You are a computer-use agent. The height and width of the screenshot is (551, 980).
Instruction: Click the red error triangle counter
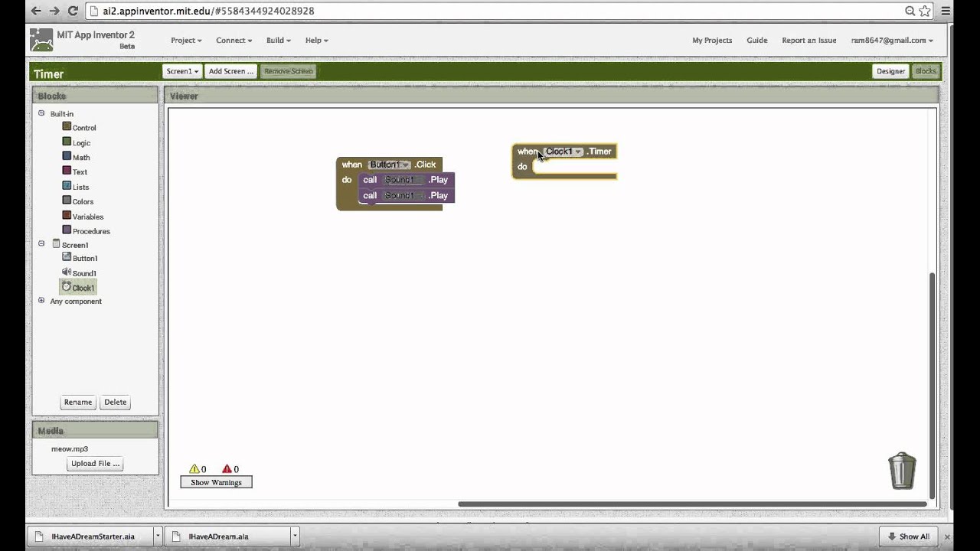230,469
